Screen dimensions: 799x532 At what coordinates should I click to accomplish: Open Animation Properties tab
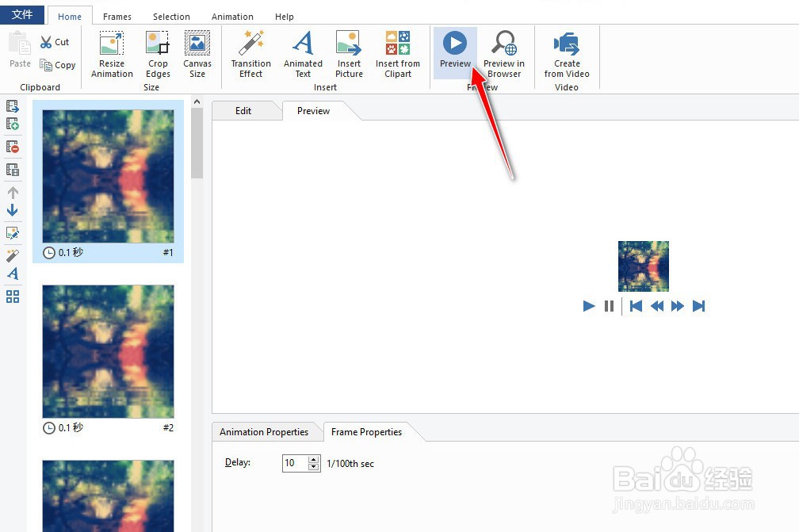click(x=264, y=431)
